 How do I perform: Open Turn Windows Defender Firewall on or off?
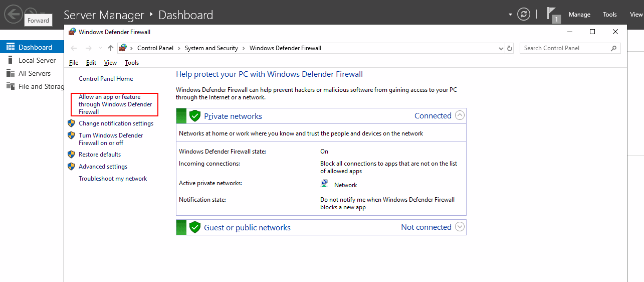[x=111, y=139]
